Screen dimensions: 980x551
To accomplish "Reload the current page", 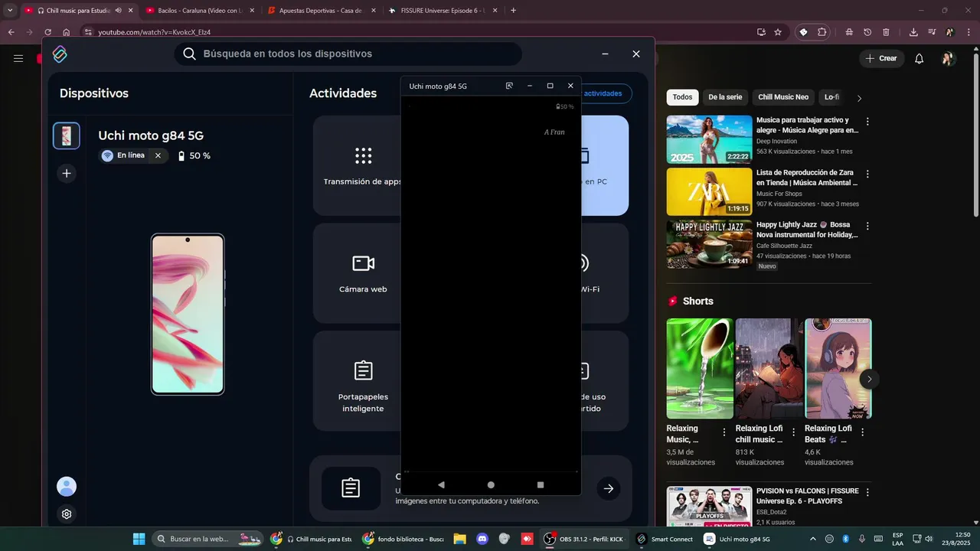I will [x=47, y=32].
